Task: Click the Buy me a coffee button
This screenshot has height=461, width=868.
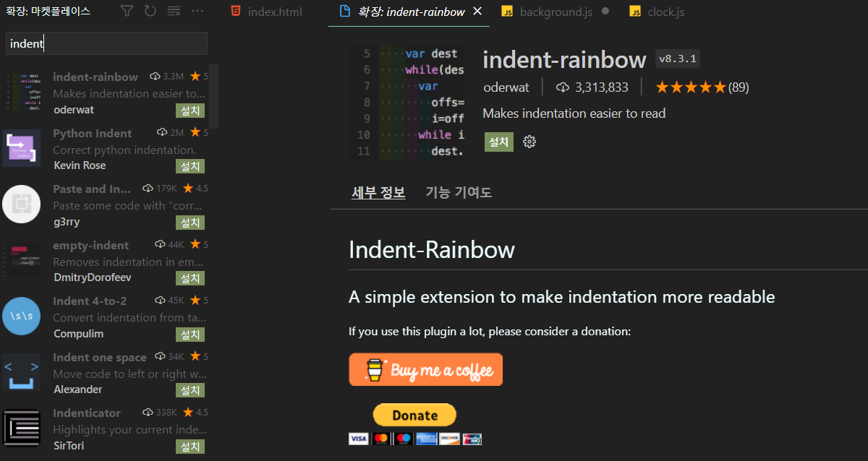Action: [x=426, y=369]
